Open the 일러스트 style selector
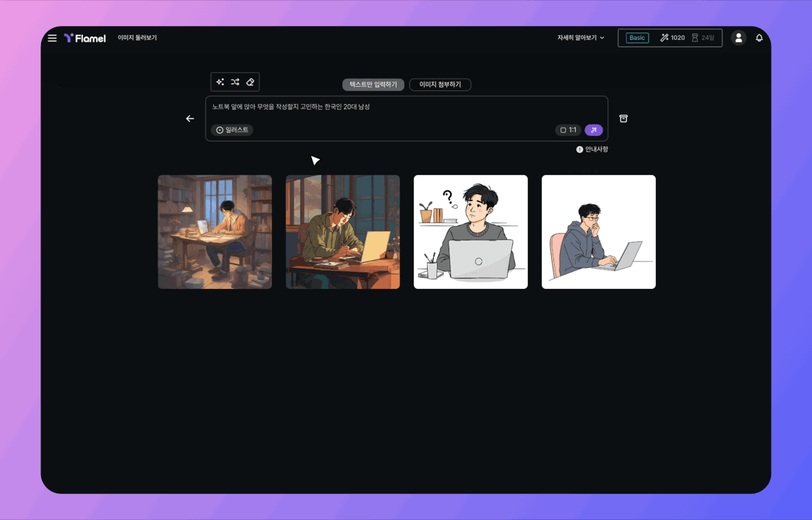812x520 pixels. pos(232,130)
